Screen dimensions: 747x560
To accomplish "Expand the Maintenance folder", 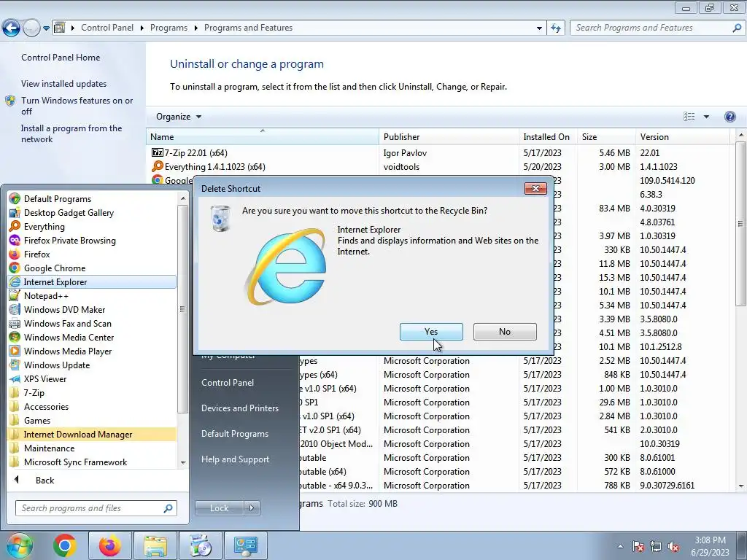I will [x=49, y=448].
